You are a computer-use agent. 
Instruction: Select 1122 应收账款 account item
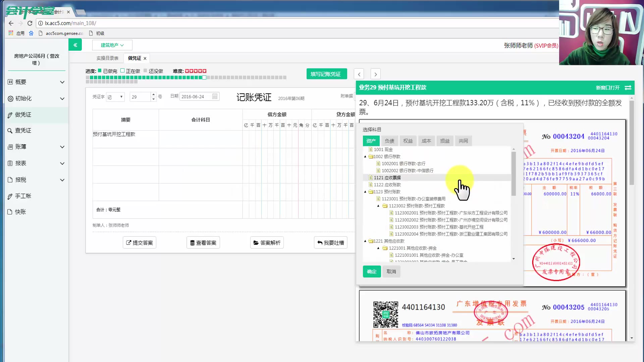[x=387, y=185]
